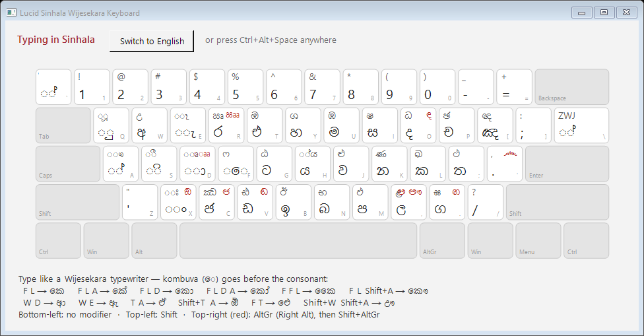Click the left bracket [ key
Image resolution: width=644 pixels, height=336 pixels.
tap(496, 125)
